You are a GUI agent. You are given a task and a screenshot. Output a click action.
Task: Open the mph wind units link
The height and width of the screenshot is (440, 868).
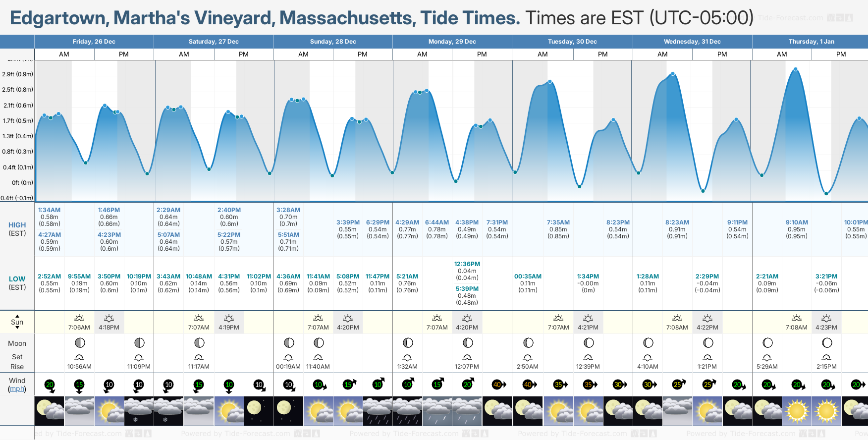pyautogui.click(x=17, y=389)
